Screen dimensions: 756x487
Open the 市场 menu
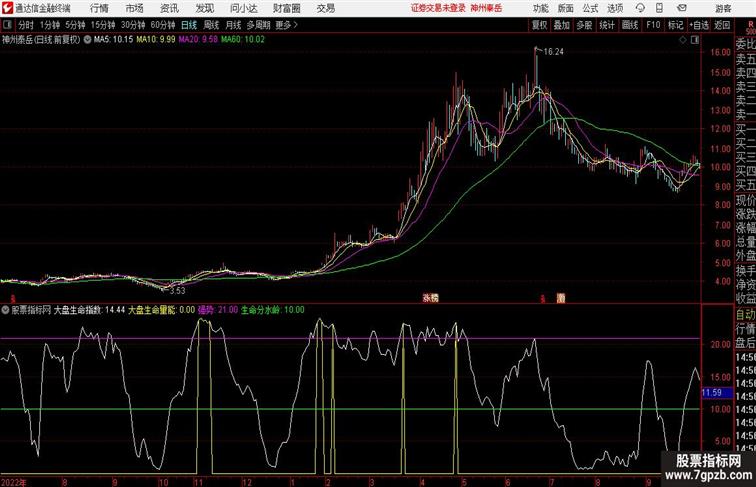tap(135, 8)
